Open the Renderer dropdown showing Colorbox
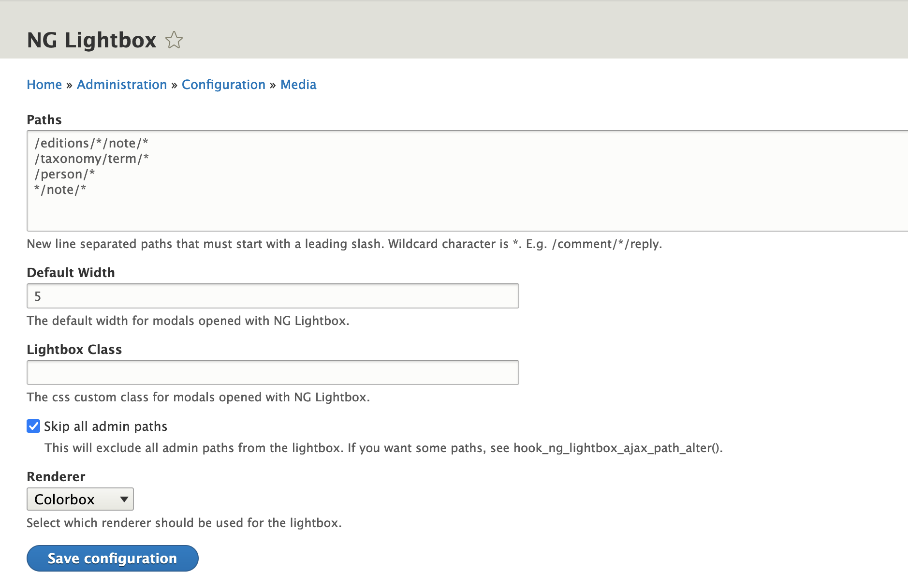 (80, 499)
